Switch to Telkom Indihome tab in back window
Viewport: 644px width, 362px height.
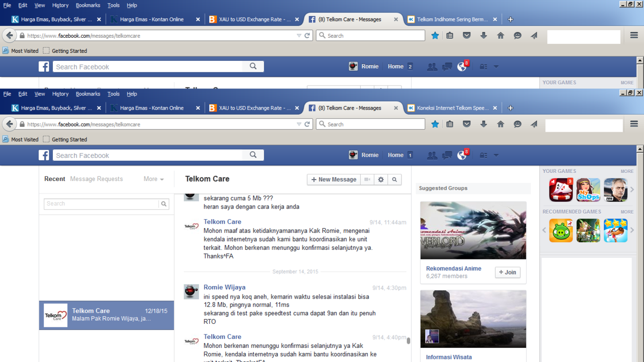click(452, 20)
